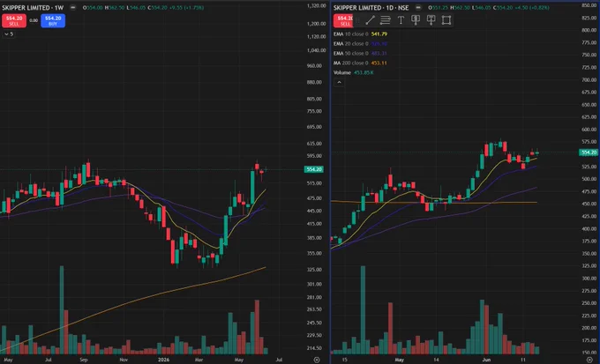This screenshot has width=600, height=364.
Task: Click the 554.20 price label on daily axis
Action: click(x=589, y=152)
